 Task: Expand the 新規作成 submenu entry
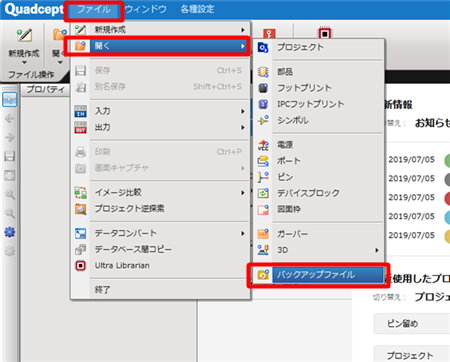[x=160, y=30]
